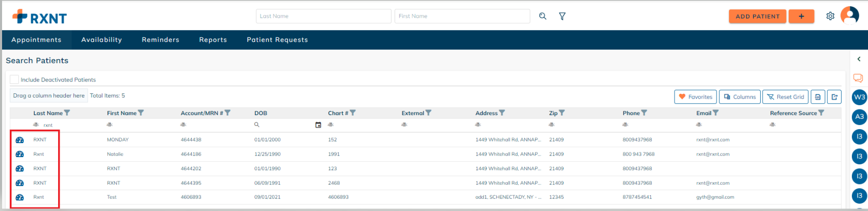Focus the top First Name search field
This screenshot has width=868, height=211.
point(463,16)
